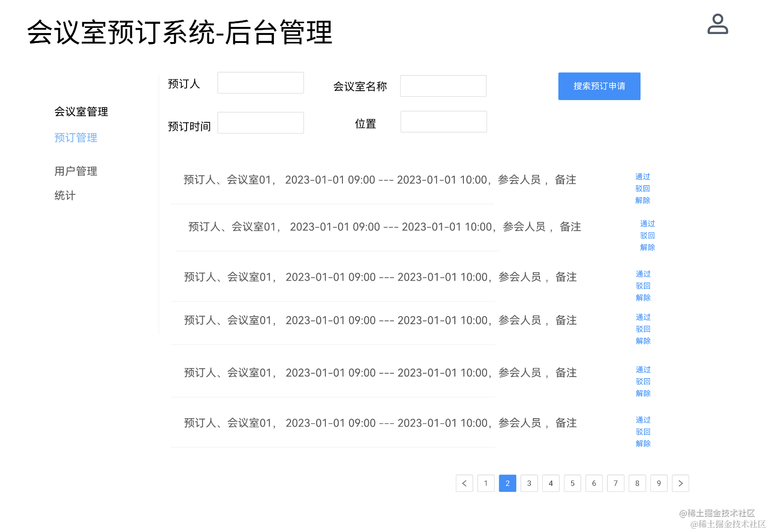The width and height of the screenshot is (769, 532).
Task: Click 解除 for the third booking row
Action: (643, 298)
